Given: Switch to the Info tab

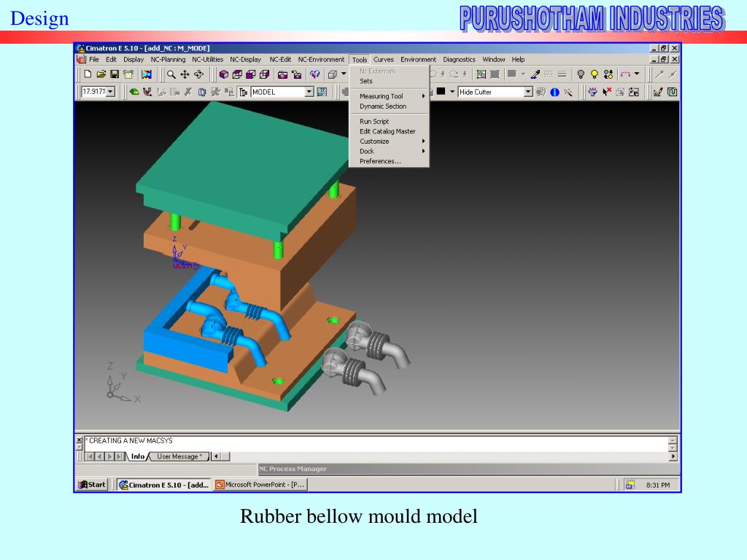Looking at the screenshot, I should coord(138,456).
